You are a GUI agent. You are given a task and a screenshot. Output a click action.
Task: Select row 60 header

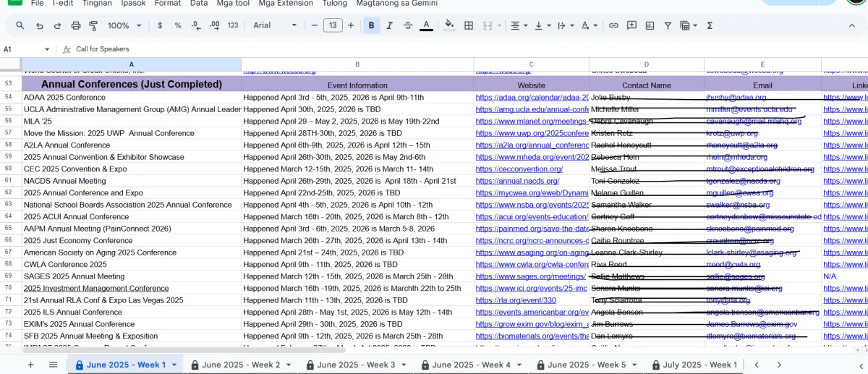(9, 169)
